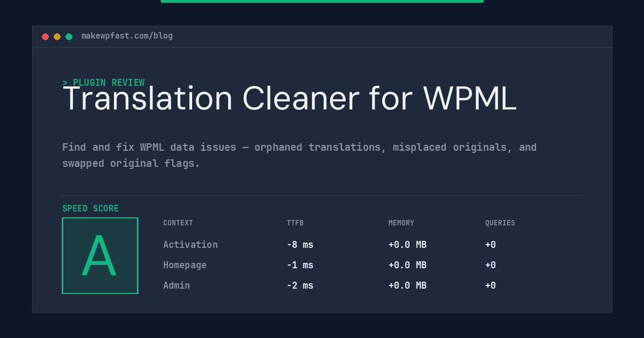
Task: Select the '> PLUGIN REVIEW' label
Action: [104, 83]
